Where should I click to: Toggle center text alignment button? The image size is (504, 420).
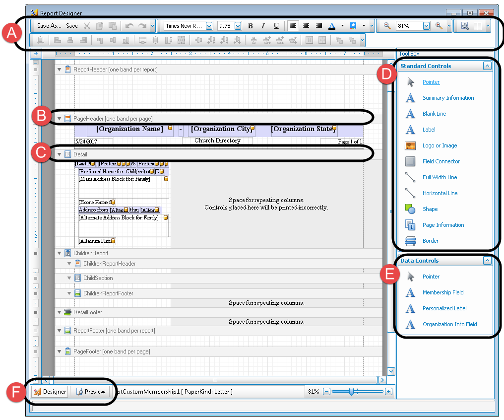306,26
